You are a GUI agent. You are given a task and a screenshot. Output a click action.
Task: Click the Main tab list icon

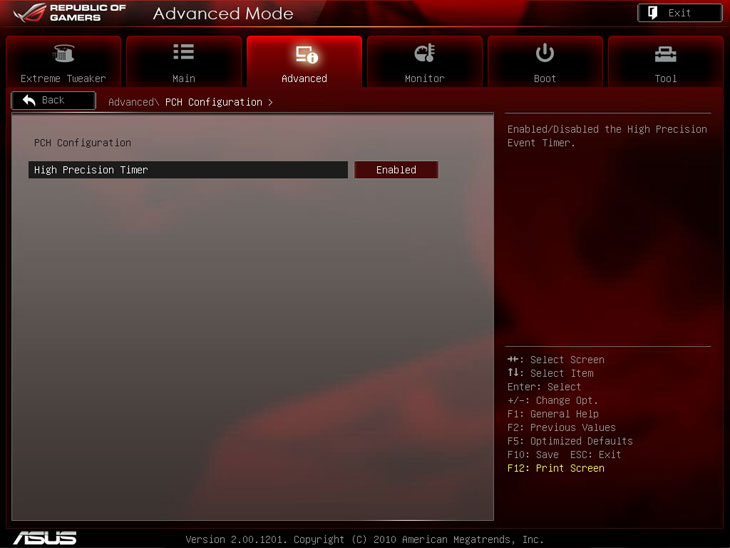click(x=184, y=53)
